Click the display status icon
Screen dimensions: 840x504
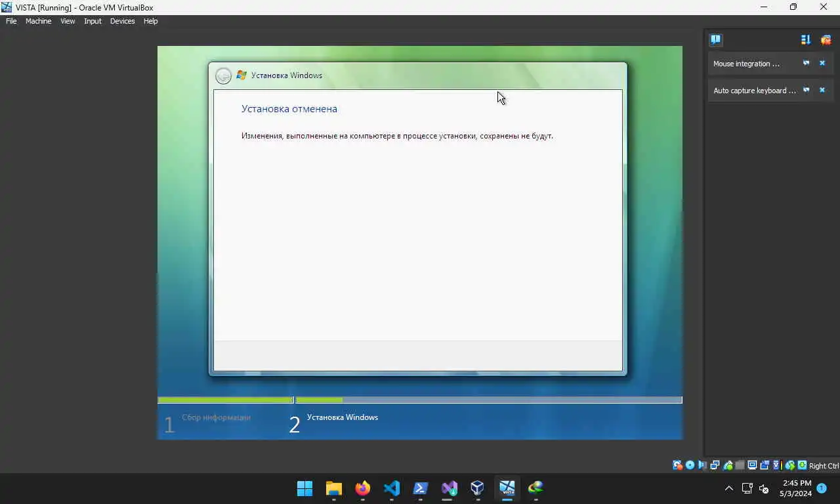tap(752, 465)
